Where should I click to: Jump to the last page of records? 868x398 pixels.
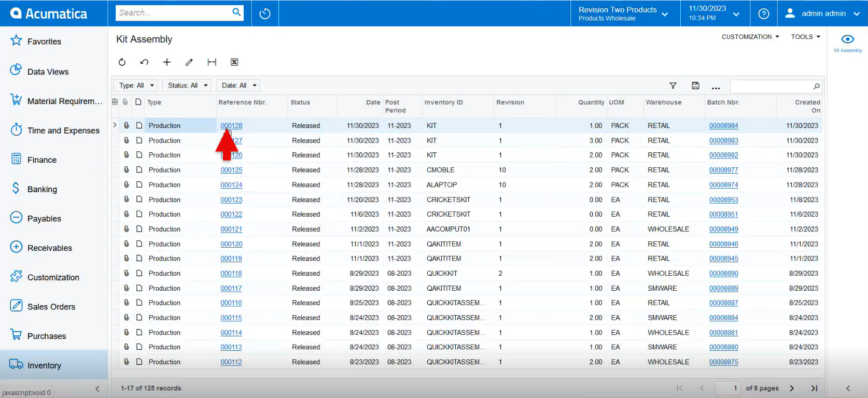814,388
